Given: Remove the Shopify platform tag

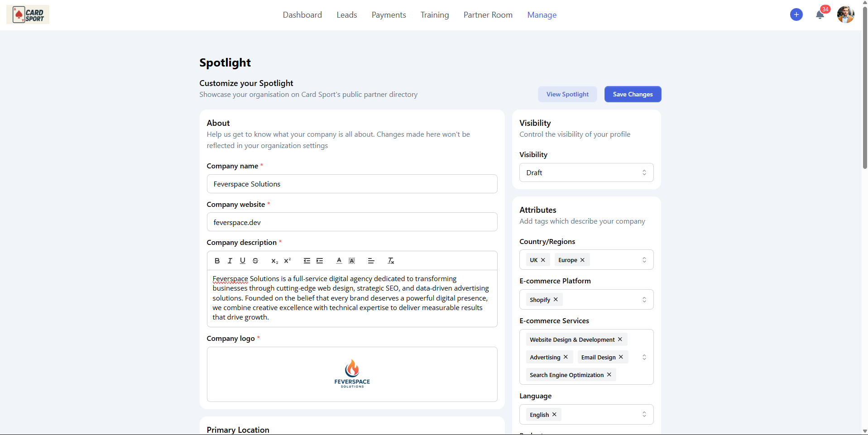Looking at the screenshot, I should click(556, 300).
